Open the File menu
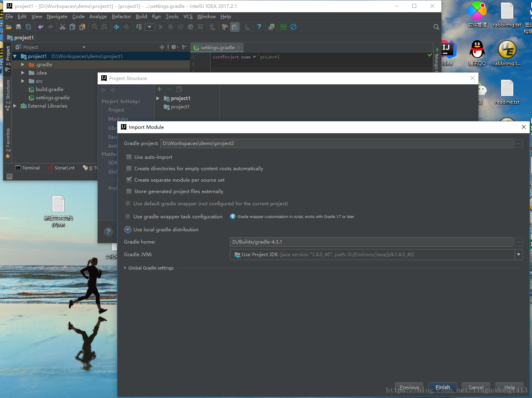The height and width of the screenshot is (398, 532). tap(9, 17)
